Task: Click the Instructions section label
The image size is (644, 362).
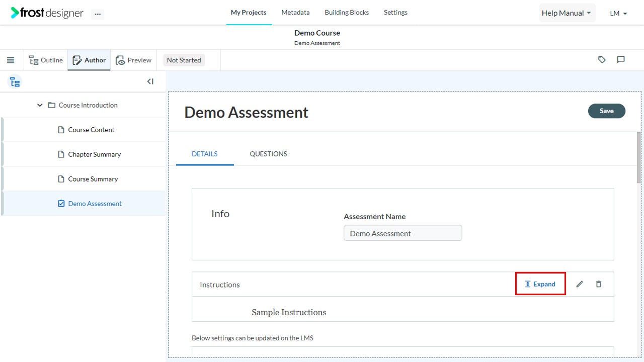Action: point(220,285)
